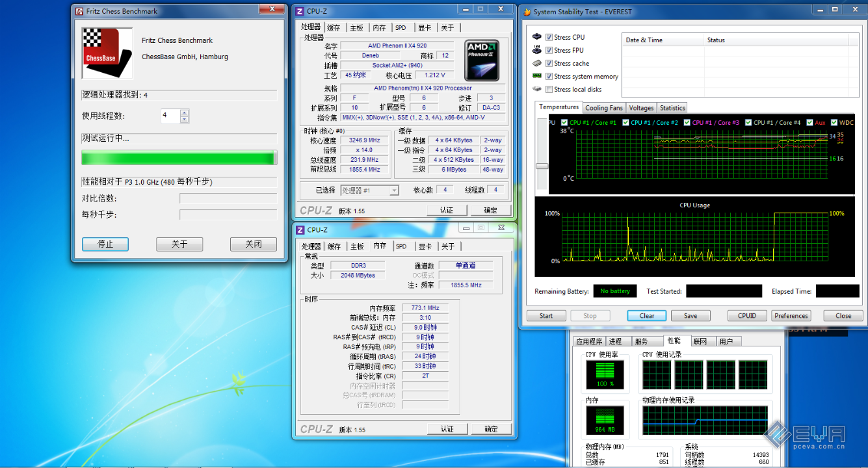Open EVEREST Preferences
Viewport: 868px width, 468px height.
coord(791,316)
